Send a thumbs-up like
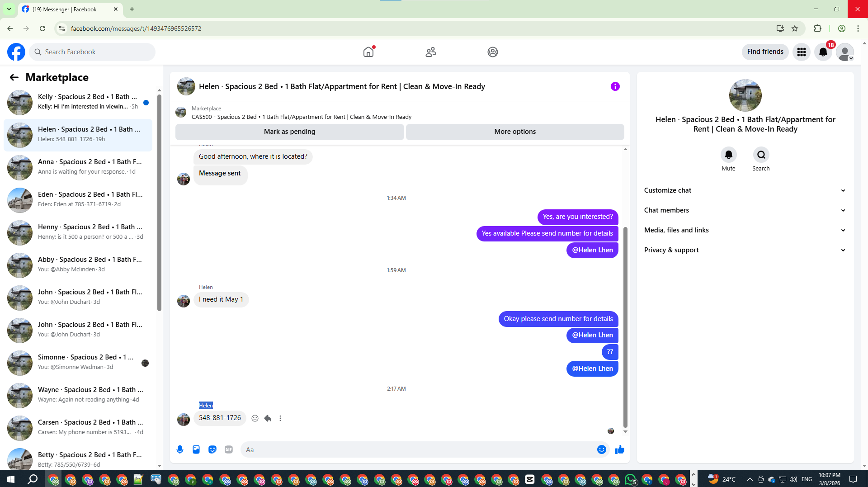The width and height of the screenshot is (868, 487). (620, 449)
